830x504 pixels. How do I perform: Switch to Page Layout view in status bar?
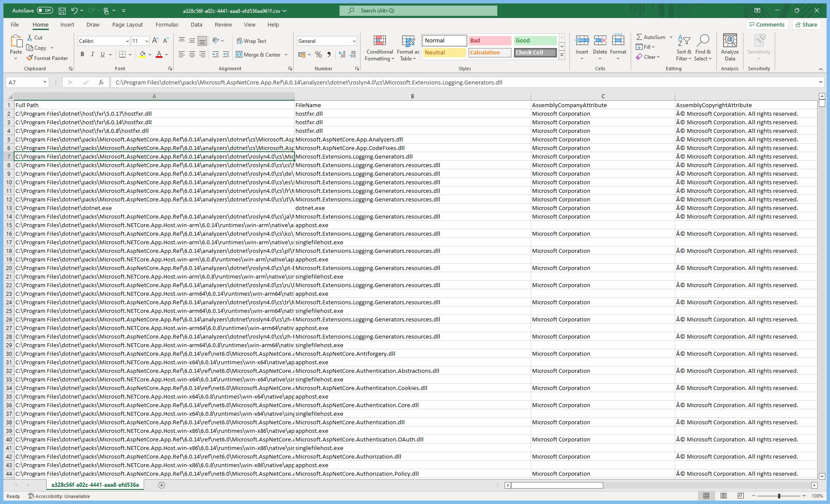point(723,496)
